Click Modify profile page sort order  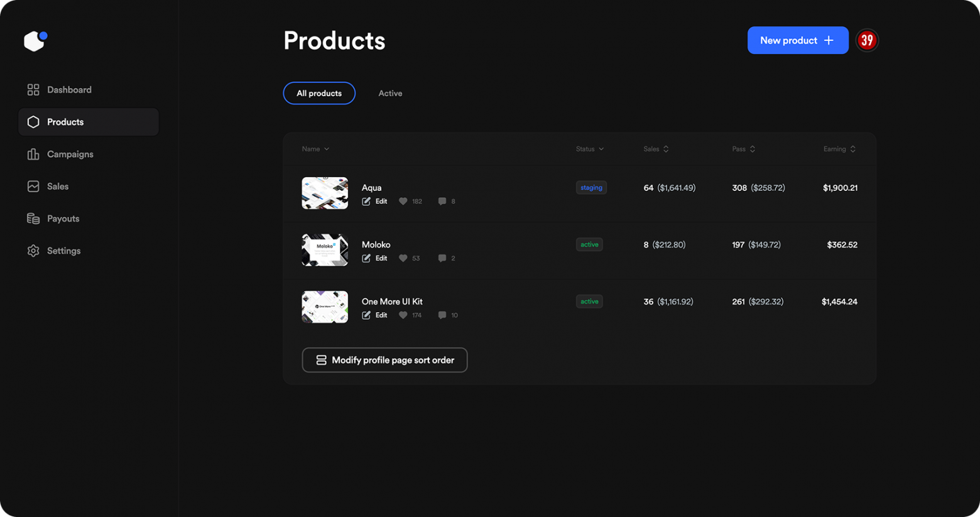pos(384,360)
